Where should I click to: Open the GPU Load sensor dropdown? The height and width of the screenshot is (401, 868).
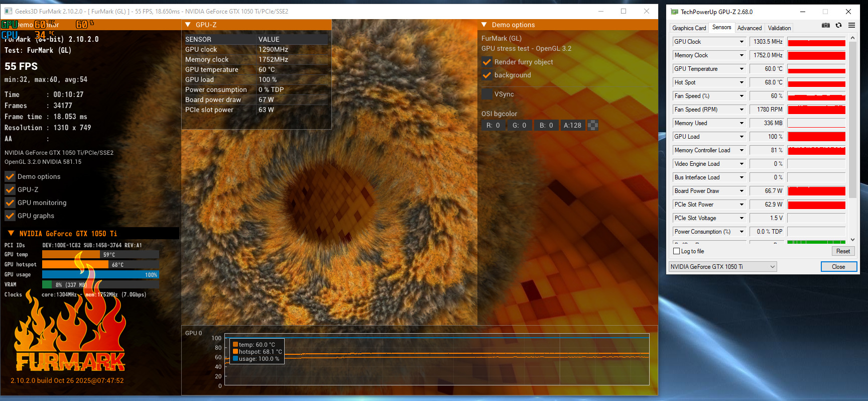click(741, 137)
